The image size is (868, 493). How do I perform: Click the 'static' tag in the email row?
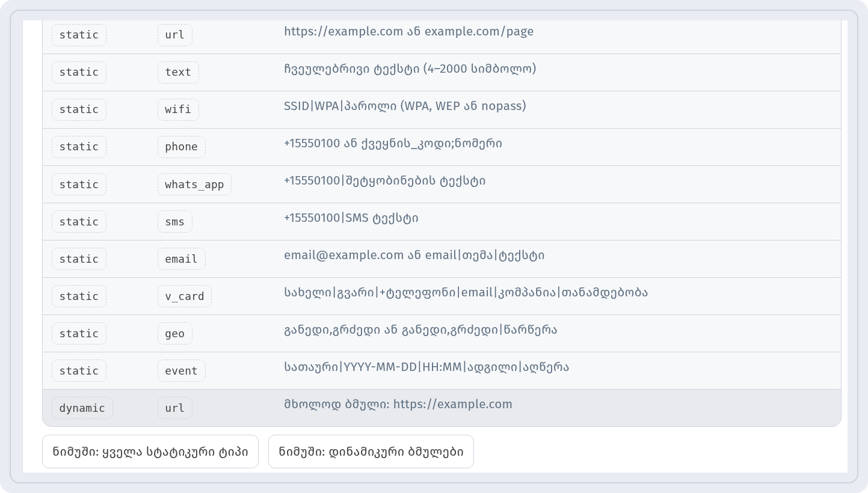pyautogui.click(x=79, y=259)
